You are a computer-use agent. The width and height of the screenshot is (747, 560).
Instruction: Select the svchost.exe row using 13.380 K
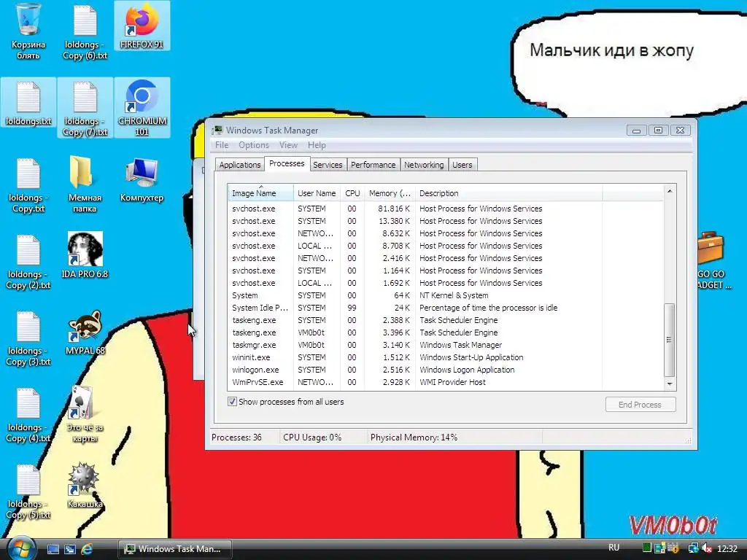tap(446, 221)
